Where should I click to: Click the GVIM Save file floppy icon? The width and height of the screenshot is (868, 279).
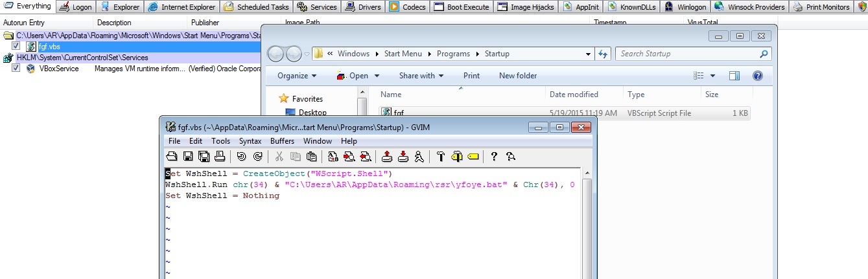188,156
